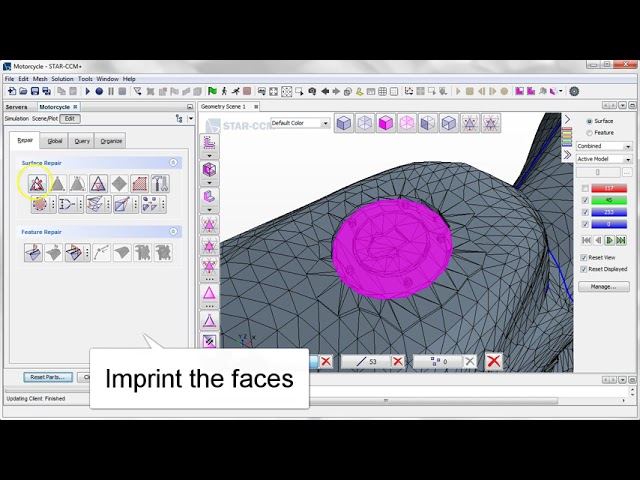Click the camera snapshot toolbar icon
Image resolution: width=640 pixels, height=480 pixels.
tap(312, 91)
